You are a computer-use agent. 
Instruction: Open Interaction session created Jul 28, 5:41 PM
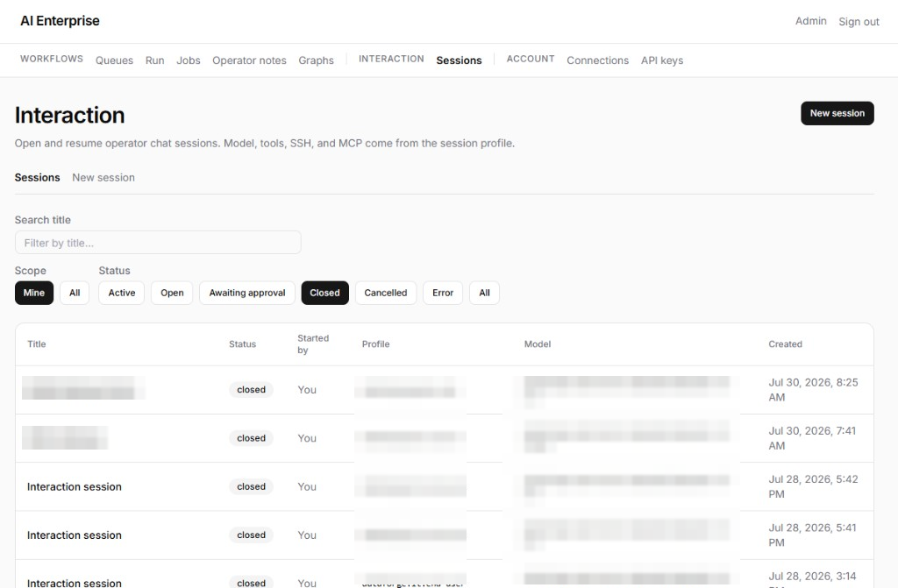click(75, 535)
